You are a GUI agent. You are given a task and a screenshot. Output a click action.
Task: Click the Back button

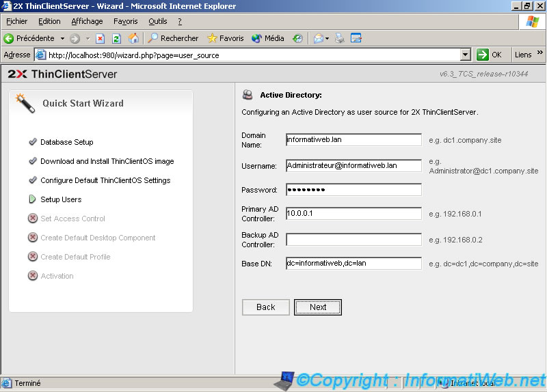(265, 307)
